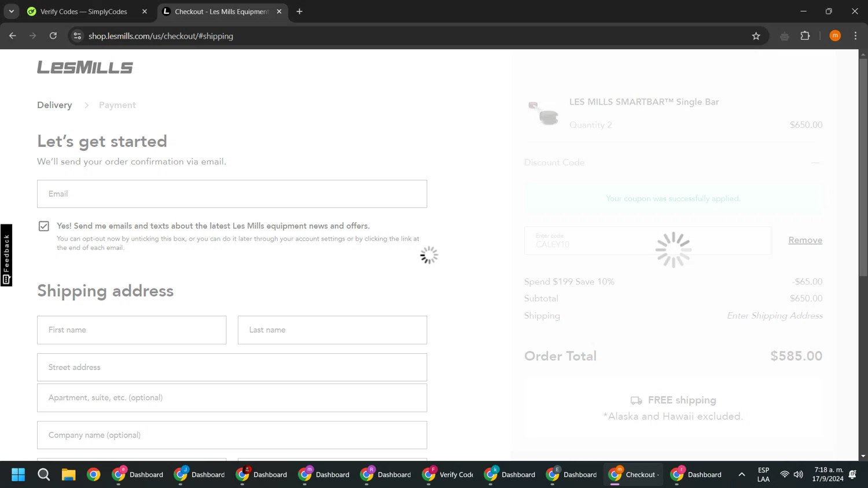Screen dimensions: 868x488
Task: Click the CALEY10 discount code field
Action: pos(648,241)
